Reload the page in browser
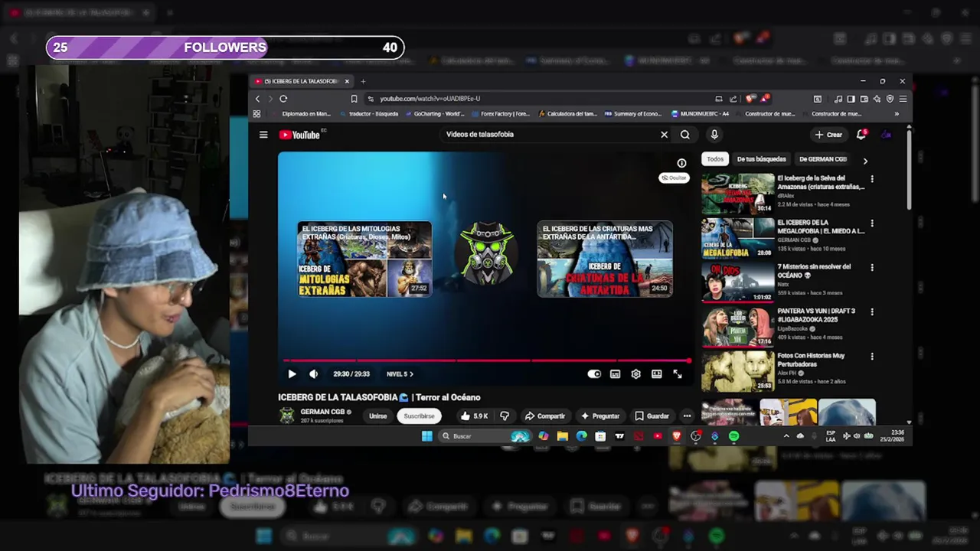The width and height of the screenshot is (980, 551). click(x=283, y=99)
